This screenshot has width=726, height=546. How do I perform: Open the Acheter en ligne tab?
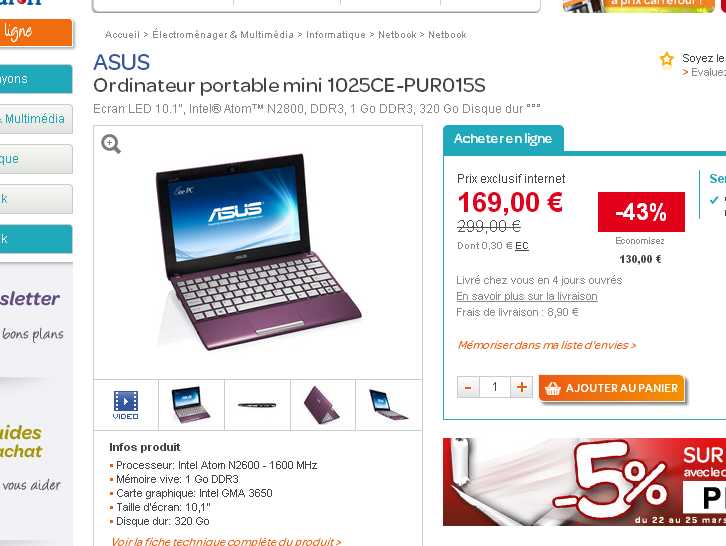point(503,139)
